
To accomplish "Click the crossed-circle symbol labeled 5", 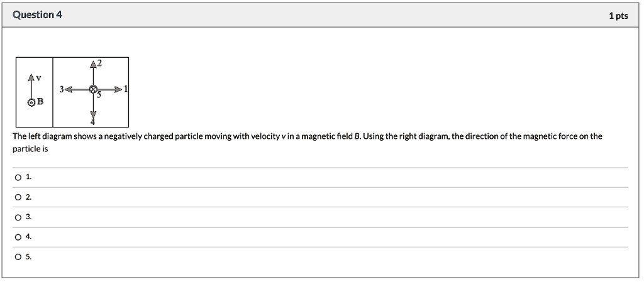I will 93,89.
